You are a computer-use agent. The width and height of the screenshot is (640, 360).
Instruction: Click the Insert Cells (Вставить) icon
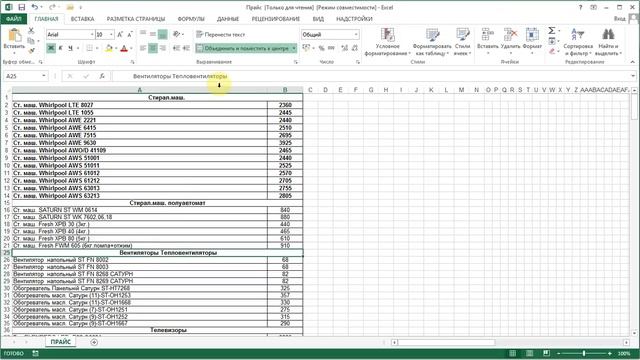point(487,35)
